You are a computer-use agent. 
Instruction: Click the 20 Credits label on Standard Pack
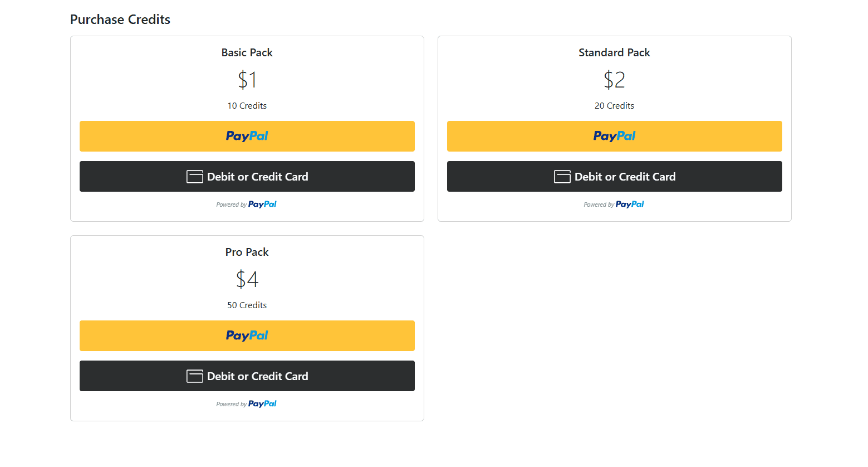(614, 105)
